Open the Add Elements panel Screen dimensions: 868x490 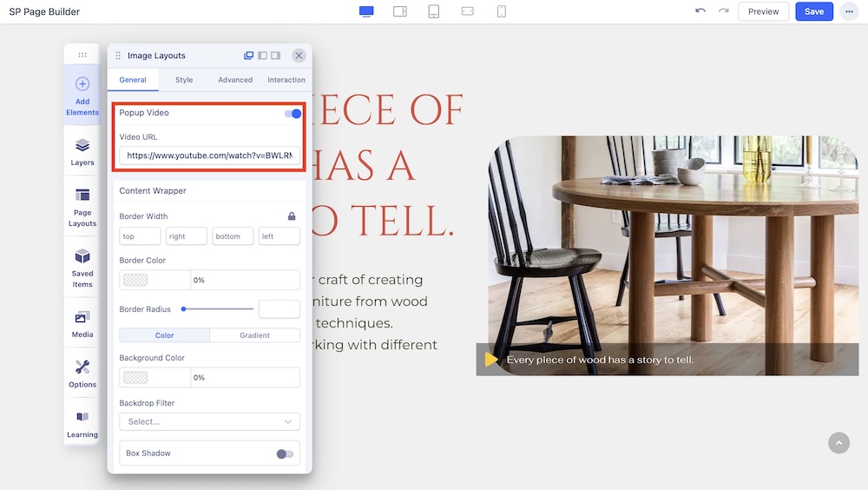tap(82, 95)
